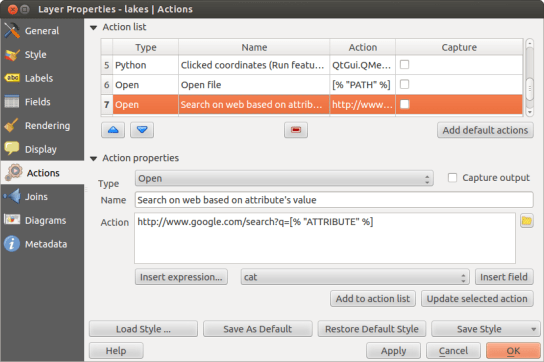Move selected action up with blue arrow
This screenshot has height=362, width=544.
point(113,130)
